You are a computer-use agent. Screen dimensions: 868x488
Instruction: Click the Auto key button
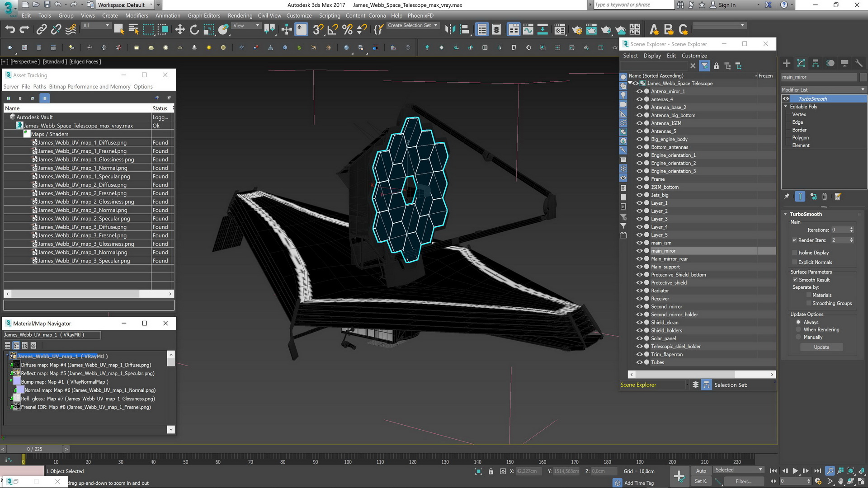[x=701, y=471]
